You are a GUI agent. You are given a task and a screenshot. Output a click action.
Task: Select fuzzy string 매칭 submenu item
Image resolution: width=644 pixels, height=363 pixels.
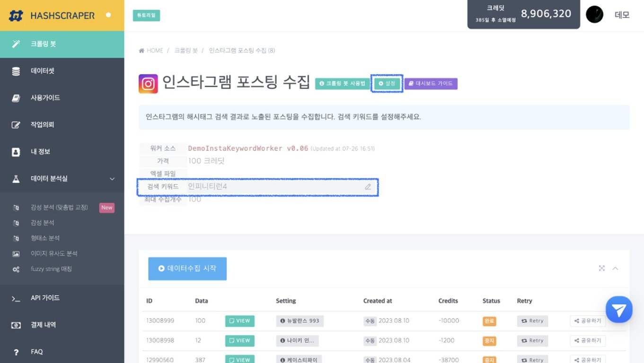[51, 269]
